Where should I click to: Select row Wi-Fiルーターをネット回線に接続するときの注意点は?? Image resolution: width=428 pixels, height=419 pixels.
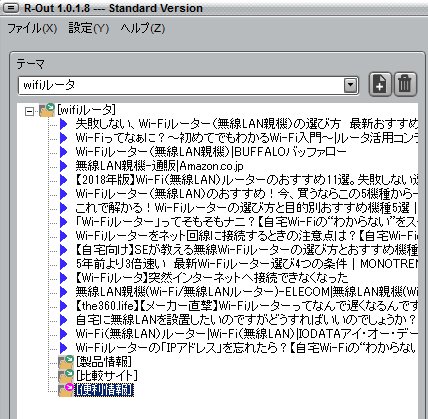coord(247,236)
